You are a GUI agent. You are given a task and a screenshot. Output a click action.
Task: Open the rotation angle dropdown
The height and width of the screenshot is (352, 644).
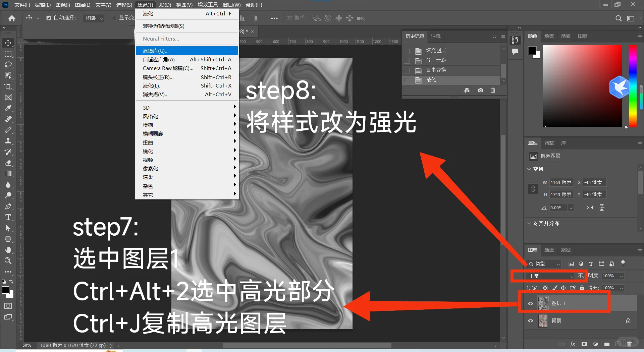571,208
